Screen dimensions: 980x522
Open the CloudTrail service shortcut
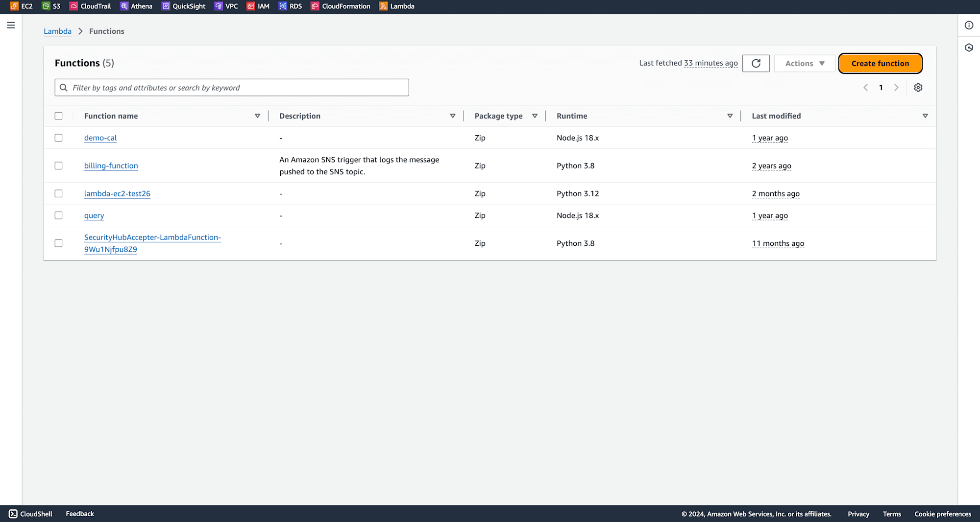[x=91, y=6]
